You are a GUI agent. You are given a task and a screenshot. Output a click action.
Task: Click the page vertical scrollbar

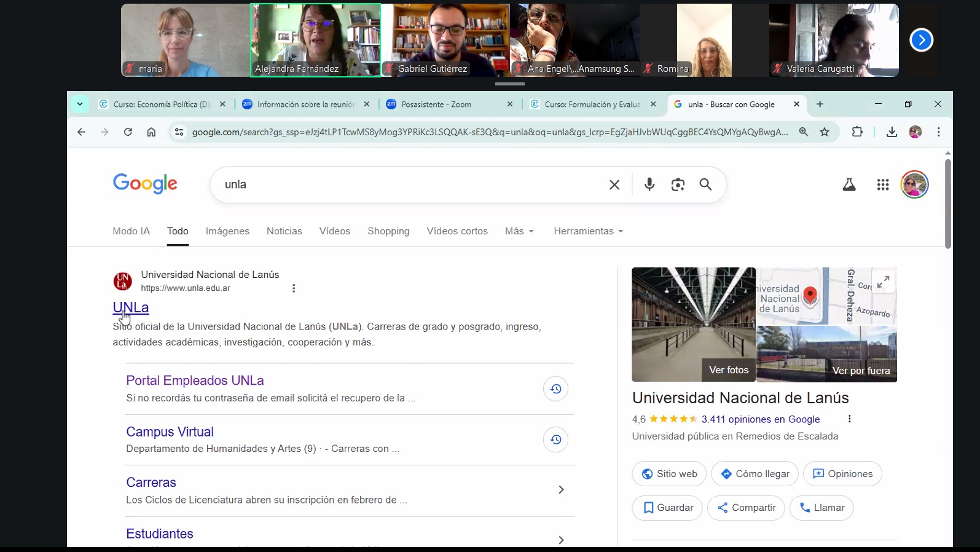(948, 203)
